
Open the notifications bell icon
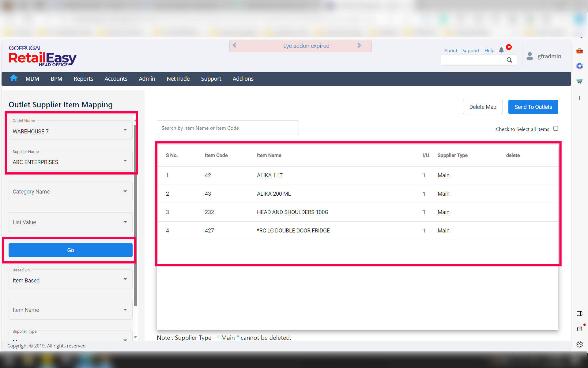(501, 50)
